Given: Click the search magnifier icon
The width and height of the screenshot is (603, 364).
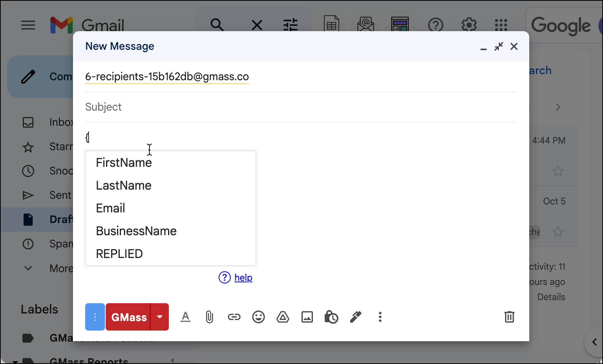Looking at the screenshot, I should pos(217,25).
